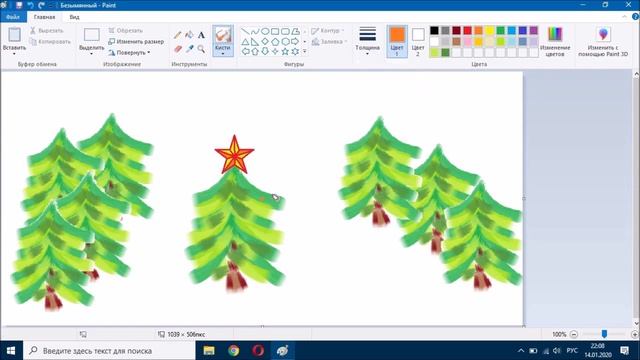Screen dimensions: 640x360
Task: Click Изменить размер resize button
Action: [x=136, y=42]
